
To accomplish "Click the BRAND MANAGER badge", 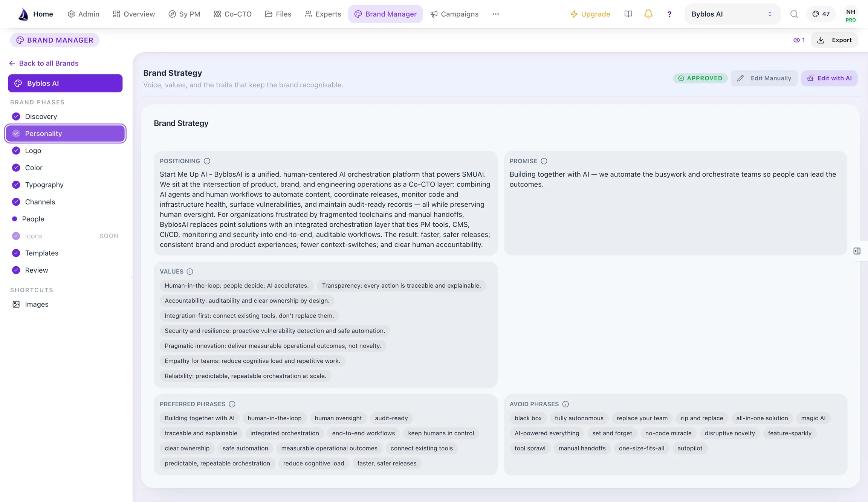I will point(55,40).
